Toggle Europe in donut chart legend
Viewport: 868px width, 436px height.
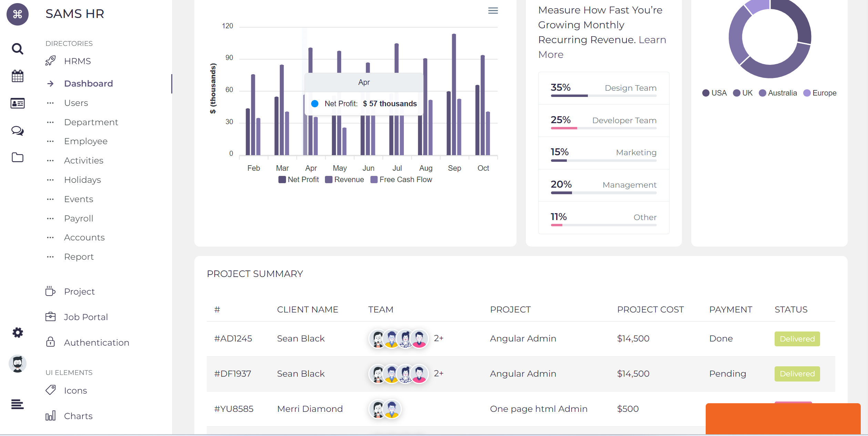coord(820,93)
